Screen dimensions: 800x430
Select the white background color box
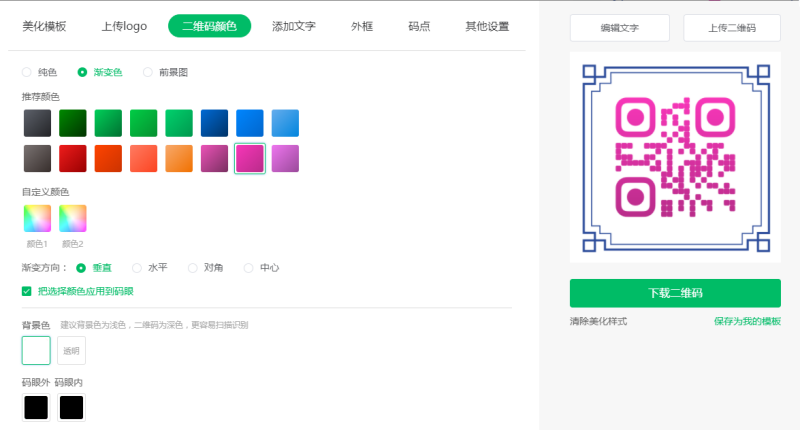(x=36, y=350)
